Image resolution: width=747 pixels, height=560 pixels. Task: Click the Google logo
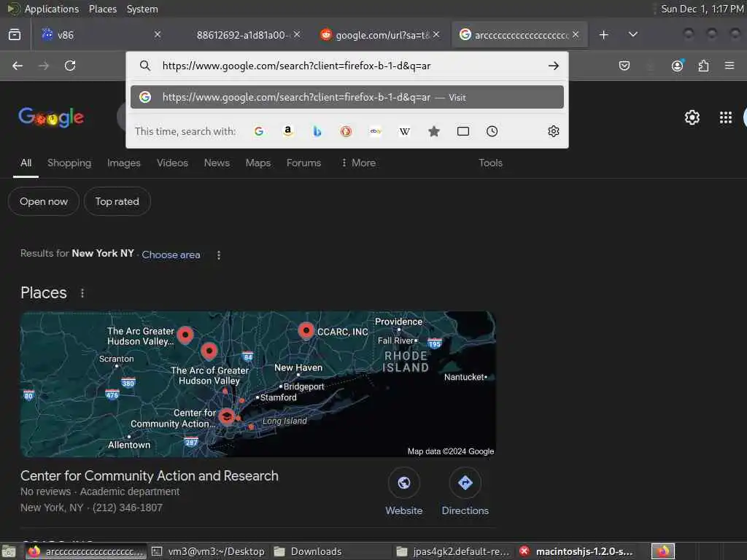tap(52, 117)
